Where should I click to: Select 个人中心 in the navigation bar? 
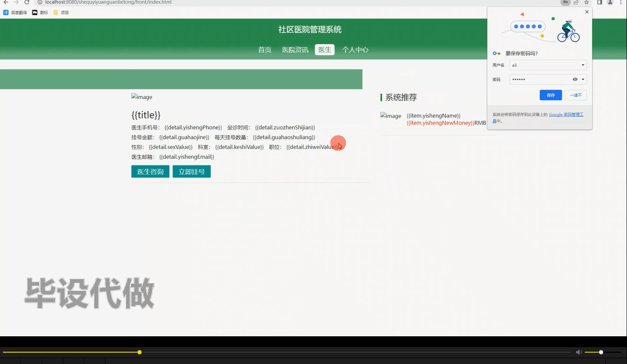pos(355,50)
